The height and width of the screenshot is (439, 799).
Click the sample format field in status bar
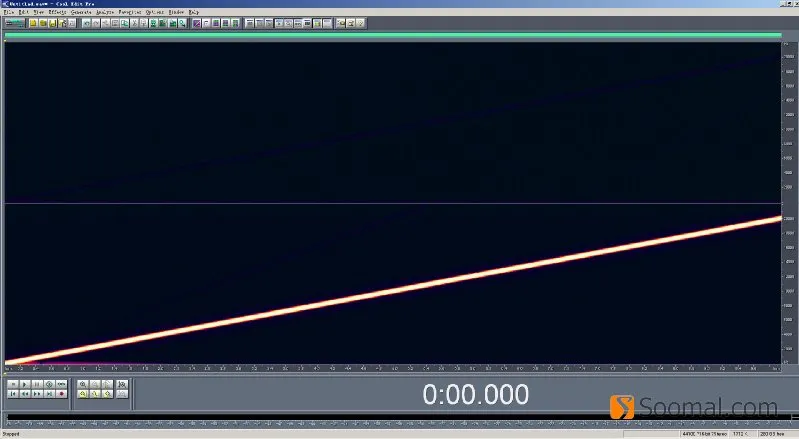coord(705,434)
